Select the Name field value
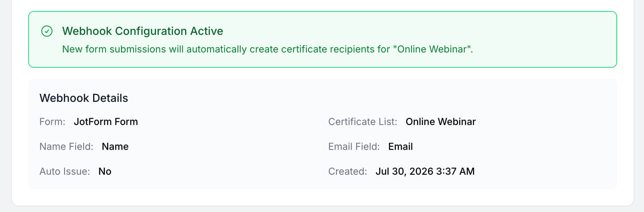The width and height of the screenshot is (644, 212). coord(115,146)
